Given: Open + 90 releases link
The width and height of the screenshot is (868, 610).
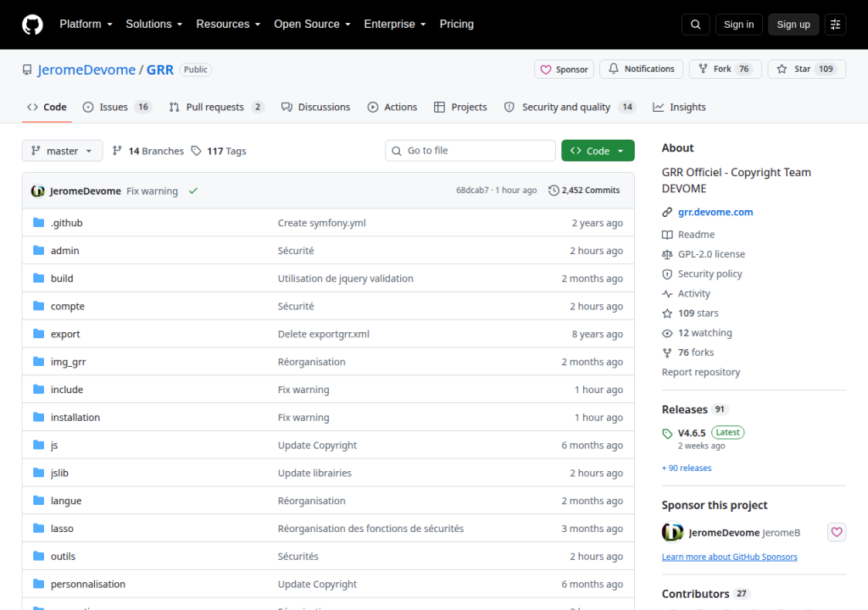Looking at the screenshot, I should coord(687,468).
